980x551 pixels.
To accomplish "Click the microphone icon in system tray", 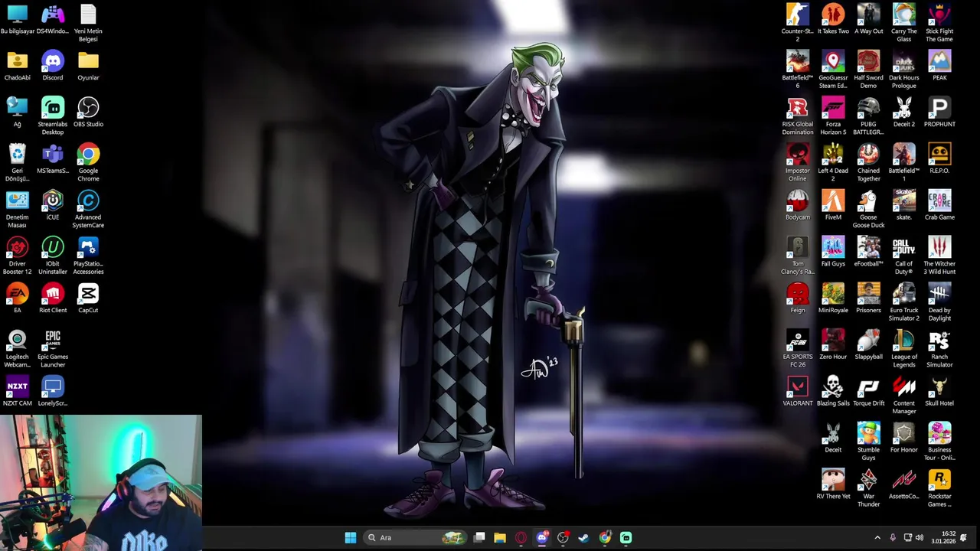I will coord(893,537).
